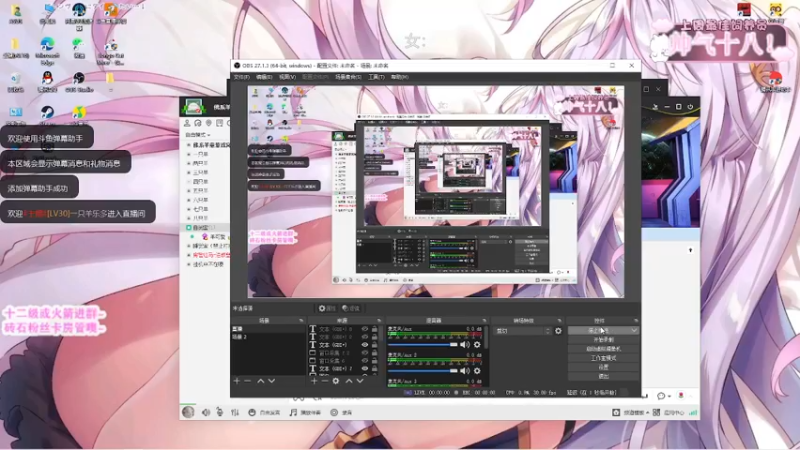The height and width of the screenshot is (450, 800).
Task: Adjust the 麦克风/Aux 2 volume slider
Action: 423,371
